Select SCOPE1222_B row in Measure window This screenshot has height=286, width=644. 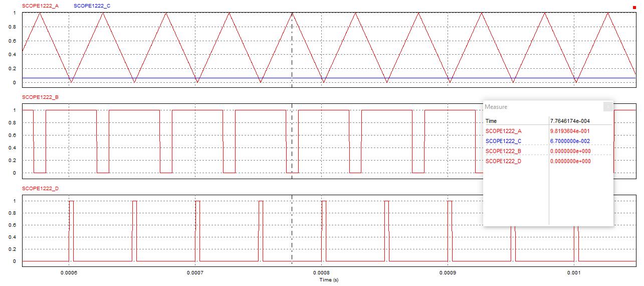click(x=548, y=151)
